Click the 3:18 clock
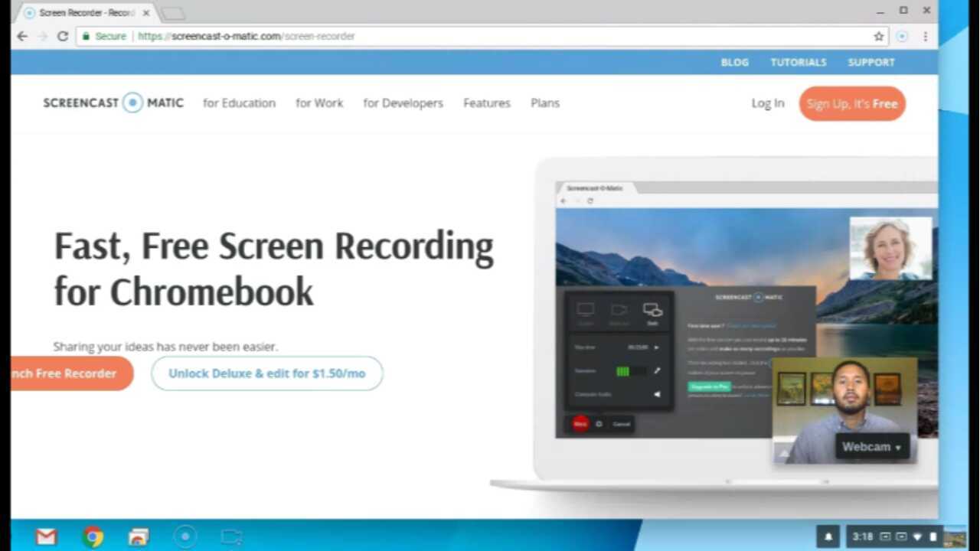Viewport: 980px width, 551px height. coord(863,537)
